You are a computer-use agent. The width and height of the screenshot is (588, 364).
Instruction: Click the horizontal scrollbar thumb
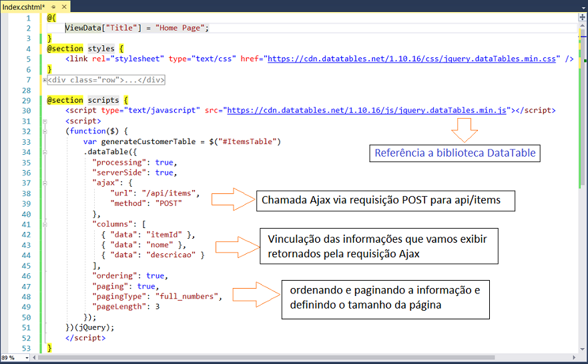pyautogui.click(x=266, y=357)
